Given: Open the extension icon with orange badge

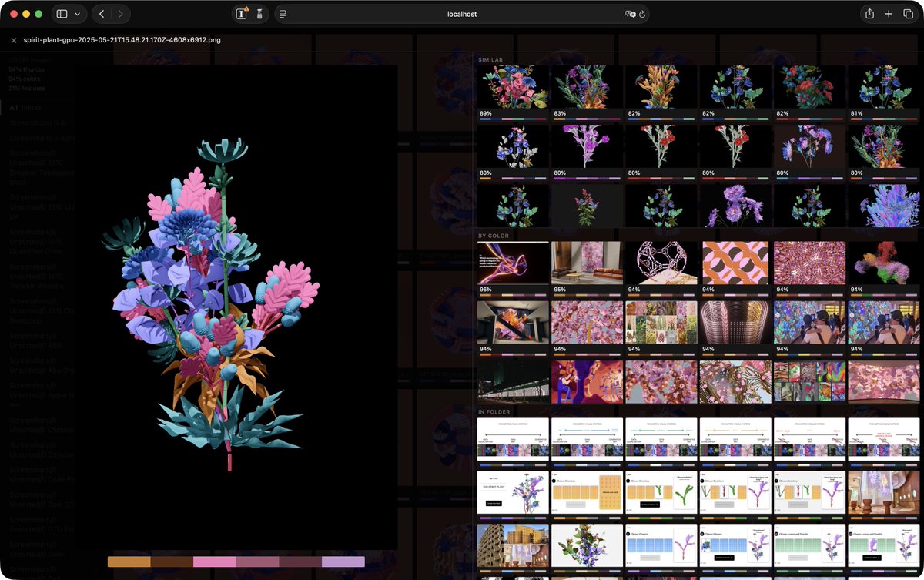Looking at the screenshot, I should click(242, 14).
